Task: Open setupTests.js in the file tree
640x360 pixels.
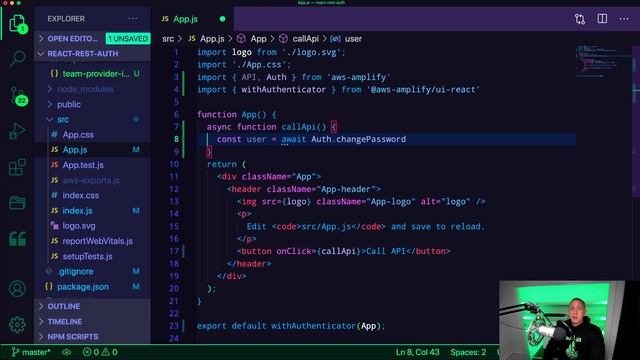Action: click(x=87, y=256)
